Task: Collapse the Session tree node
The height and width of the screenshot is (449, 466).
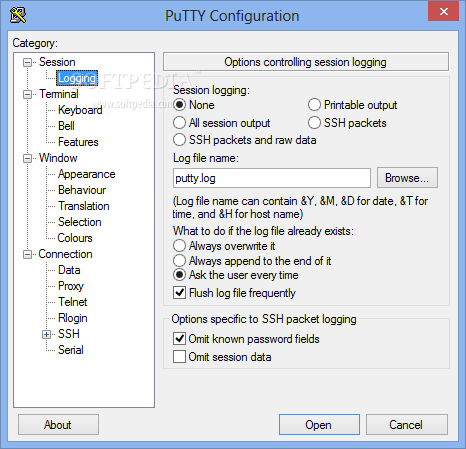Action: 27,62
